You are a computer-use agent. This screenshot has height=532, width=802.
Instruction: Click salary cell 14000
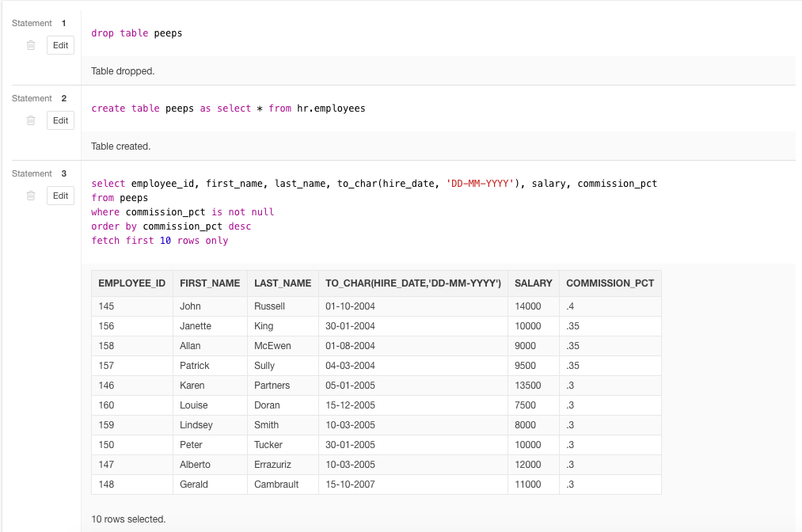point(534,306)
